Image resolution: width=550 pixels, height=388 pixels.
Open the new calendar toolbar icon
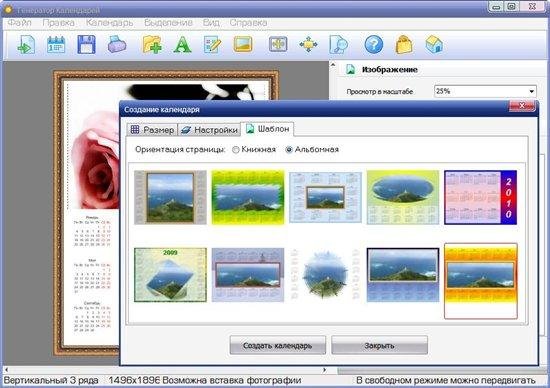pyautogui.click(x=56, y=45)
